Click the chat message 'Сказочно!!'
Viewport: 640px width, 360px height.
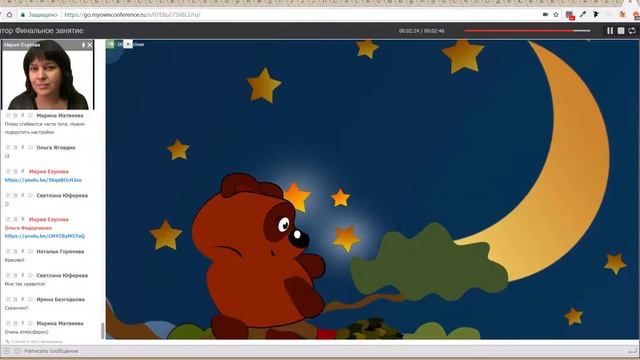(16, 308)
